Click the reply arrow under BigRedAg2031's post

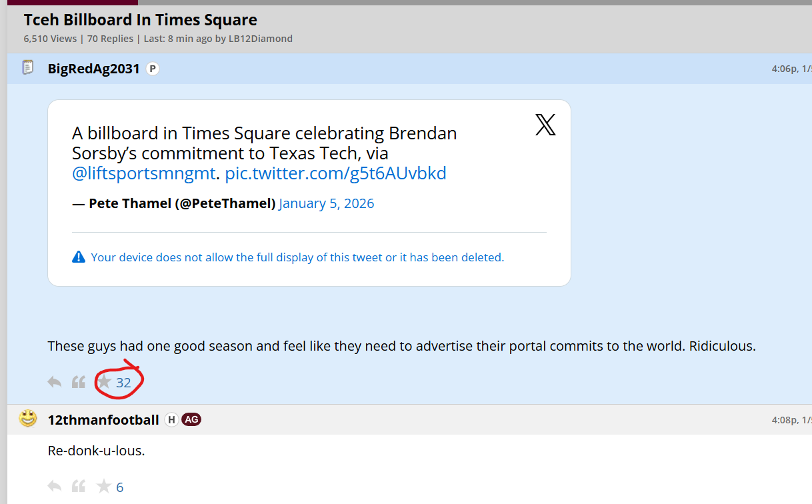[x=55, y=382]
